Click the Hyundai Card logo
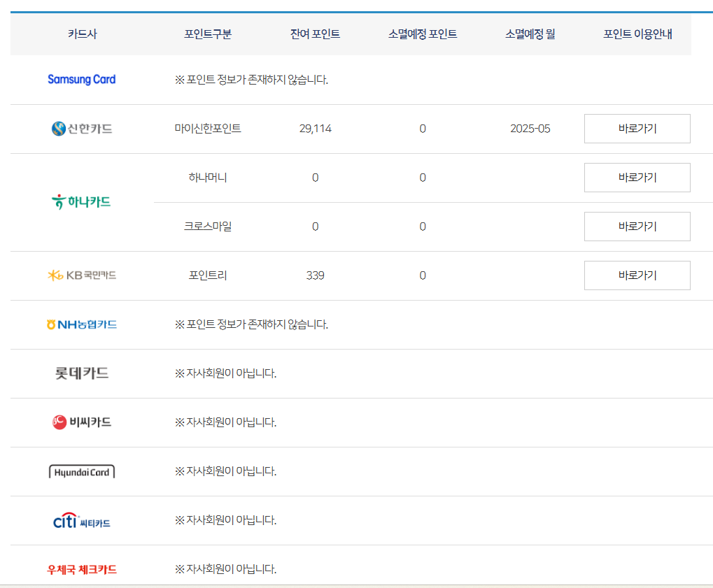Image resolution: width=713 pixels, height=588 pixels. (x=82, y=472)
